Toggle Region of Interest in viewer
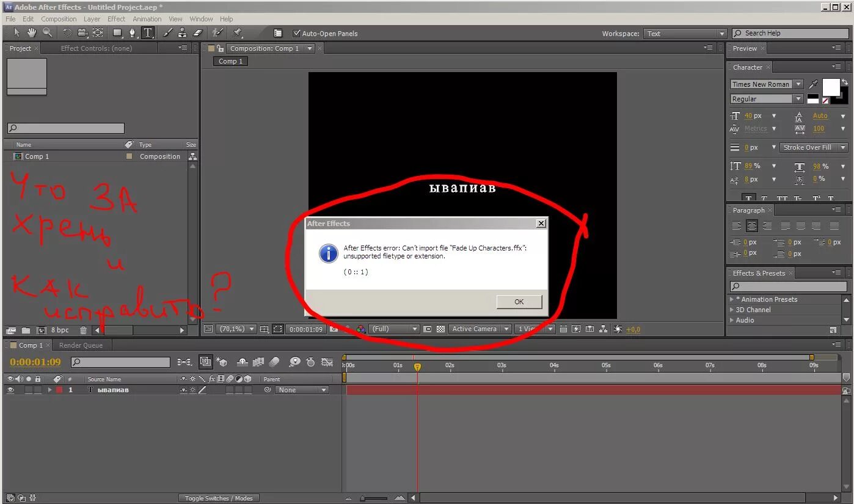 (x=278, y=329)
